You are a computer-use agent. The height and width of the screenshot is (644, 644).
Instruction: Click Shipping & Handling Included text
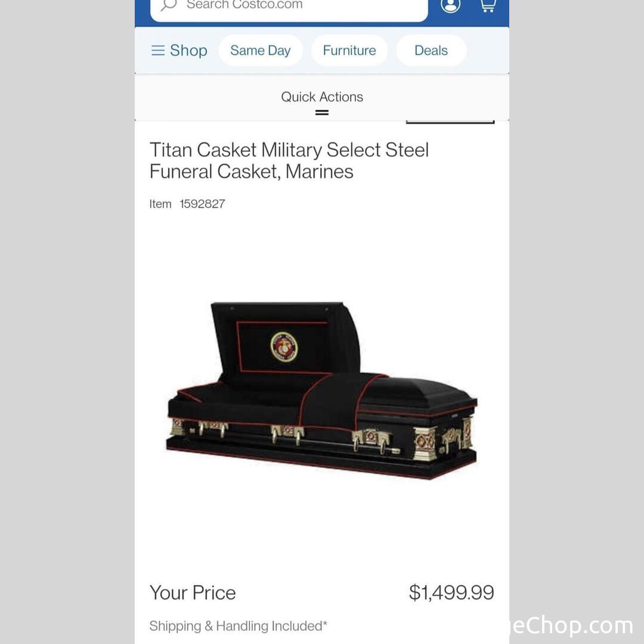point(238,626)
